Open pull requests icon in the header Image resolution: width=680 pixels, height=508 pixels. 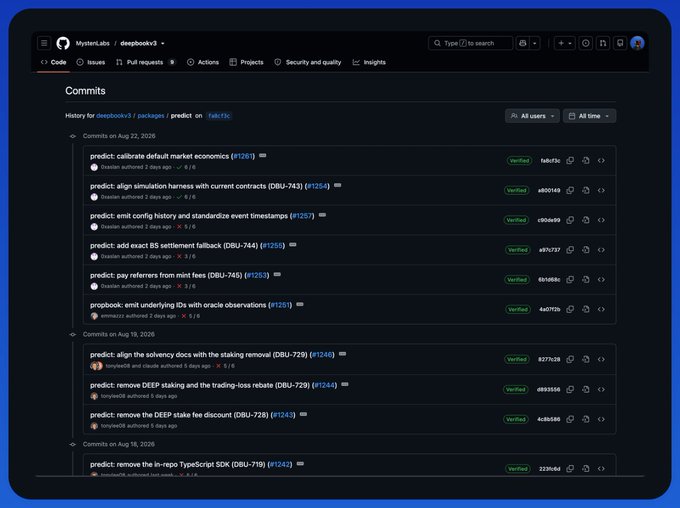point(603,43)
